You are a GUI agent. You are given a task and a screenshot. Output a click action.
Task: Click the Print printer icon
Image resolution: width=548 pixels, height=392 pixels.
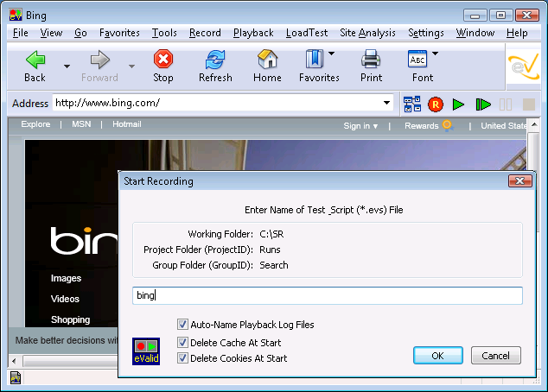coord(371,59)
